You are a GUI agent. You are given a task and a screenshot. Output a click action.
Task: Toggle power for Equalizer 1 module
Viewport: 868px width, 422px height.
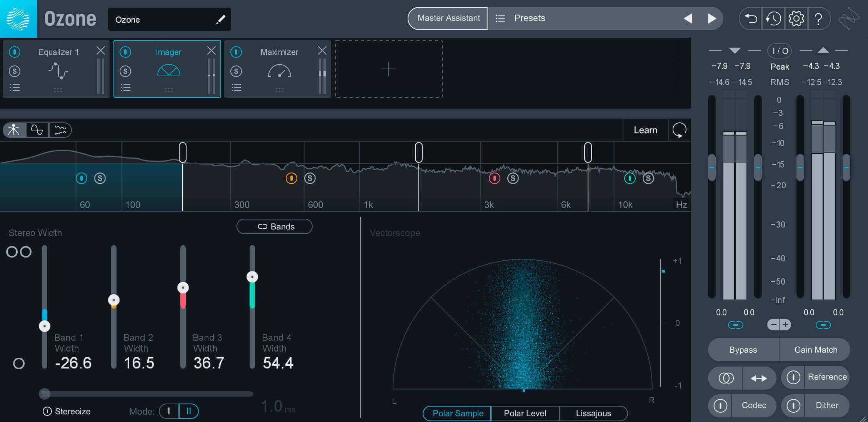coord(15,52)
